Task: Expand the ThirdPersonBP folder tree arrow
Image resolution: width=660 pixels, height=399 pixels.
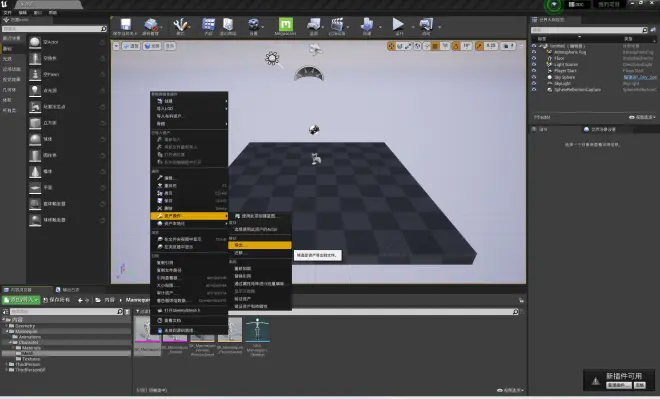Action: click(6, 370)
